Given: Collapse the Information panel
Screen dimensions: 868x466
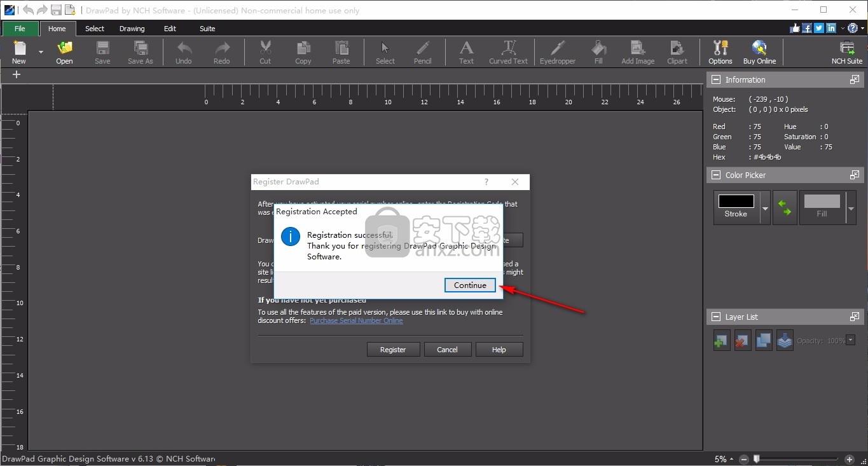Looking at the screenshot, I should pyautogui.click(x=716, y=79).
